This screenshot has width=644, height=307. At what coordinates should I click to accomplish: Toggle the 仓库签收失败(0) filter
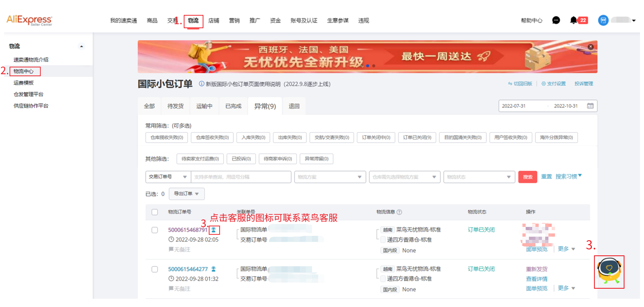212,137
